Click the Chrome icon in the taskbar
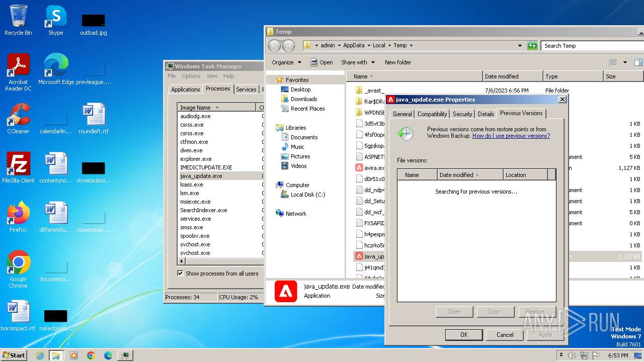The width and height of the screenshot is (644, 362). tap(91, 355)
